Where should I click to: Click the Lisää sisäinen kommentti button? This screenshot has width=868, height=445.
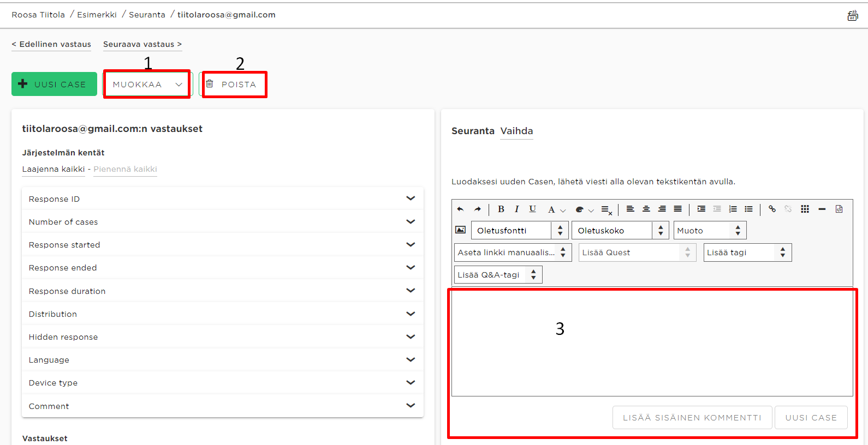692,418
